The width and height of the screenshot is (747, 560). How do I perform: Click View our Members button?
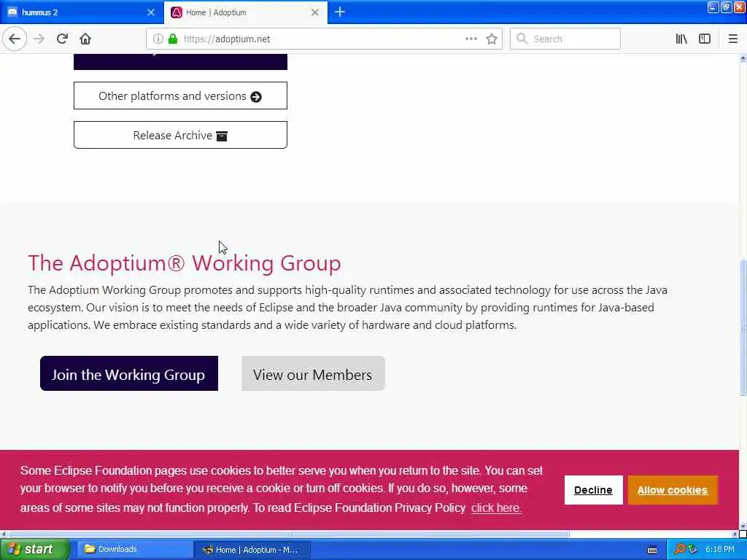click(x=313, y=374)
